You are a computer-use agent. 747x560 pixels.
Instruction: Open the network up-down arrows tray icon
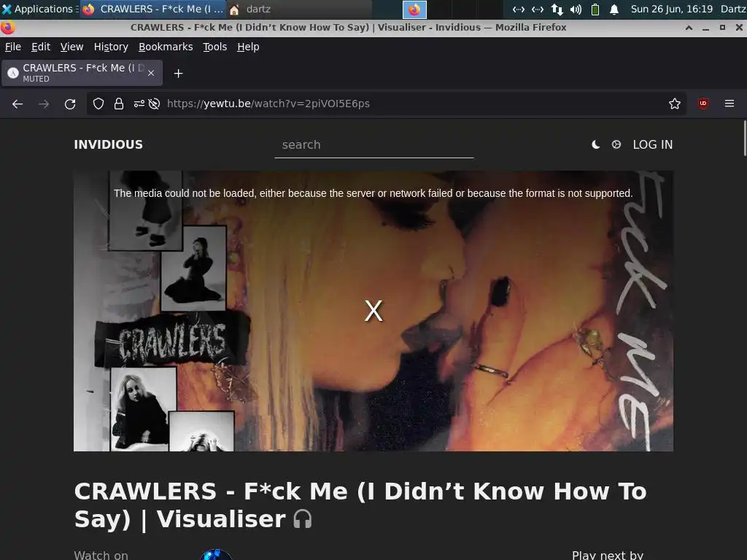coord(557,9)
